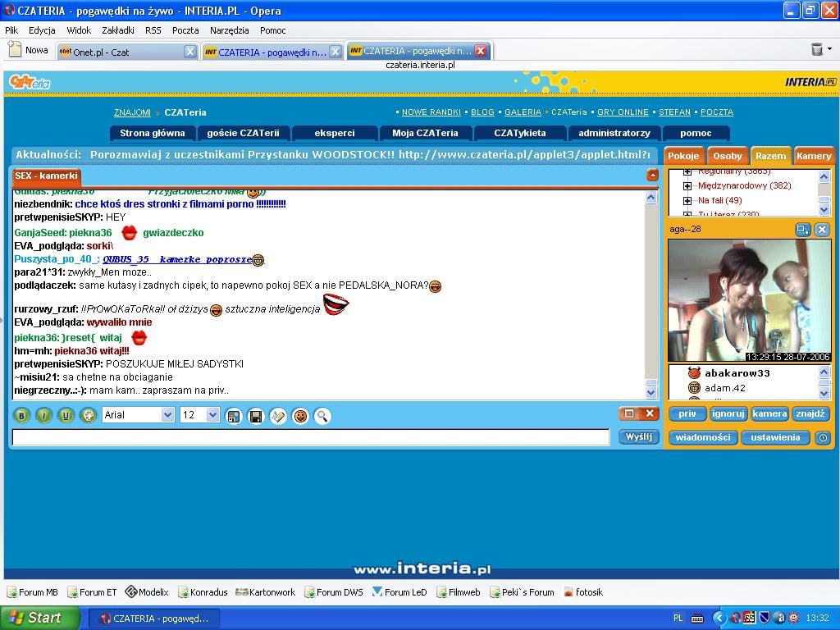Follow the ZNAJOMI breadcrumb link
Image resolution: width=840 pixels, height=630 pixels.
tap(132, 112)
